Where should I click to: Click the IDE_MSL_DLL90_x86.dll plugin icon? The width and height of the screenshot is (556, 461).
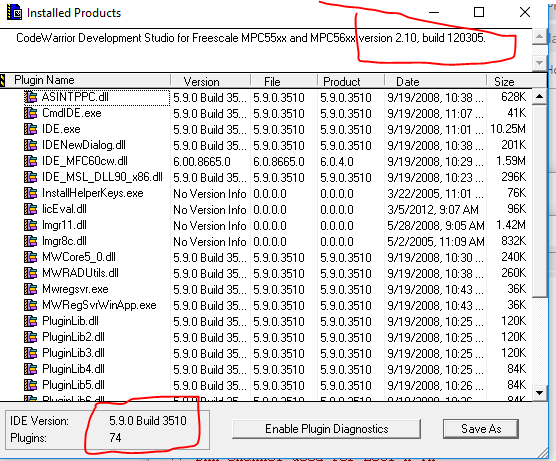click(x=30, y=177)
